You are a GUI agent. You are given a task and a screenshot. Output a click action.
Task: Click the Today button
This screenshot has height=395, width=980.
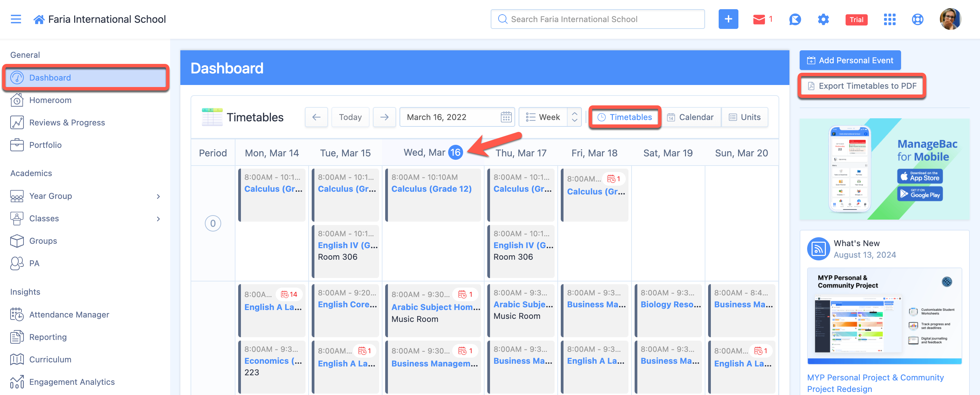tap(350, 117)
